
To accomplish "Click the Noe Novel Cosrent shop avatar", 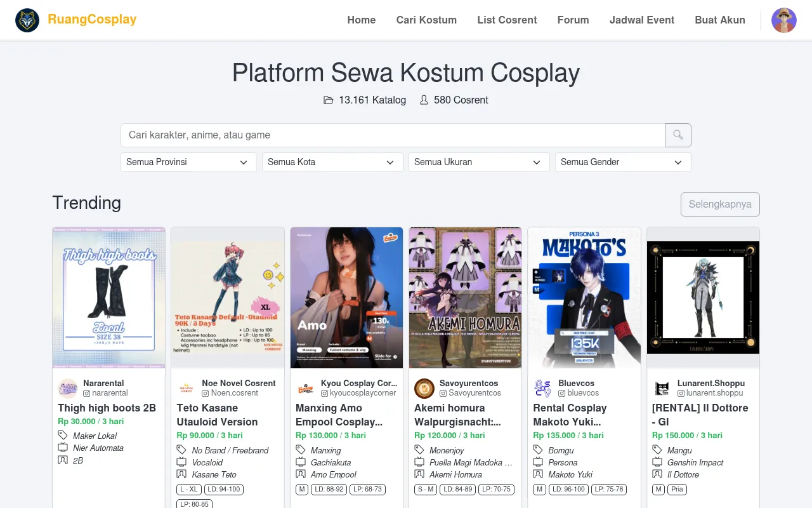I will 187,388.
